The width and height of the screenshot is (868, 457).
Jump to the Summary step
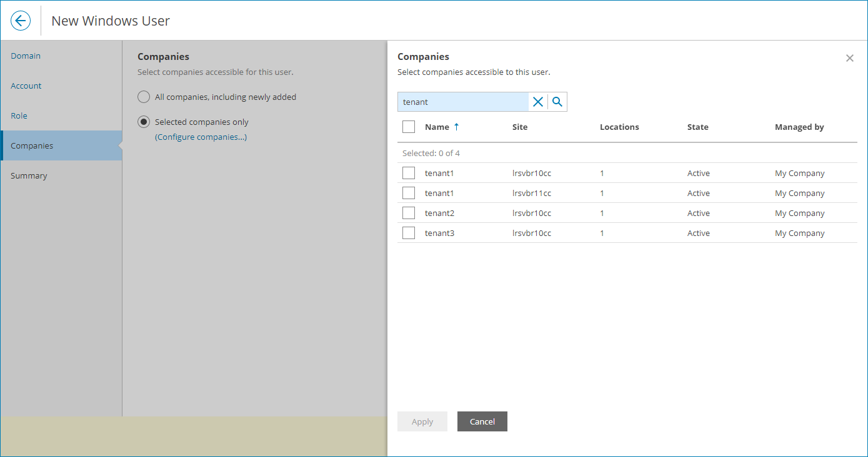[x=29, y=175]
